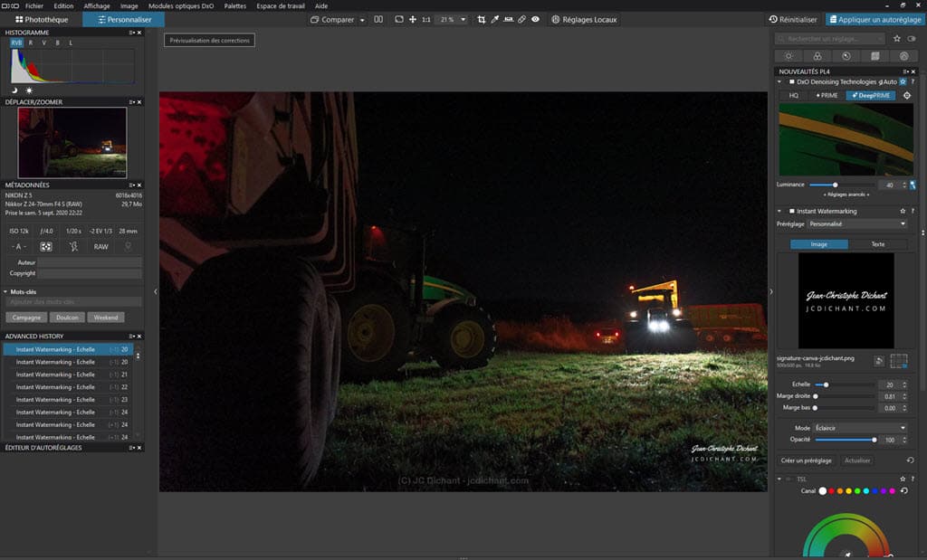Click the Weekend keyword tag
This screenshot has height=560, width=927.
[x=106, y=318]
